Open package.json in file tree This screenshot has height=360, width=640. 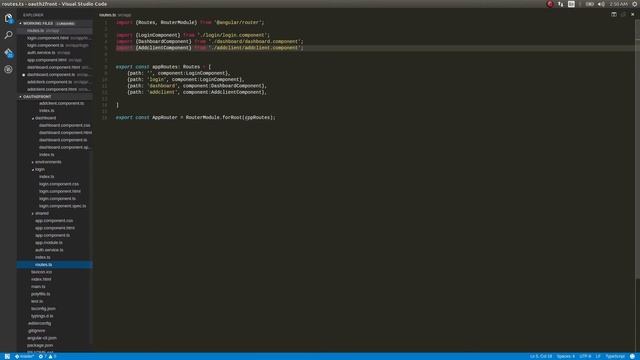click(40, 346)
